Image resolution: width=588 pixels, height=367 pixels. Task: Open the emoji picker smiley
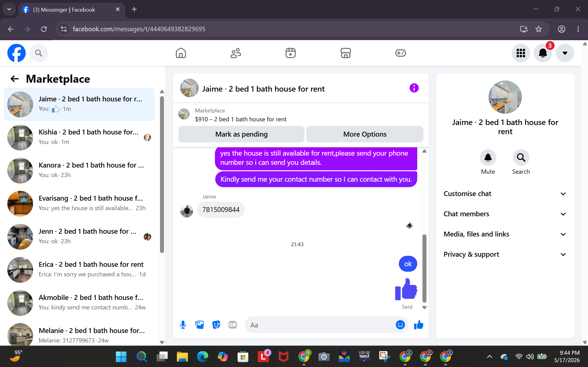coord(400,325)
